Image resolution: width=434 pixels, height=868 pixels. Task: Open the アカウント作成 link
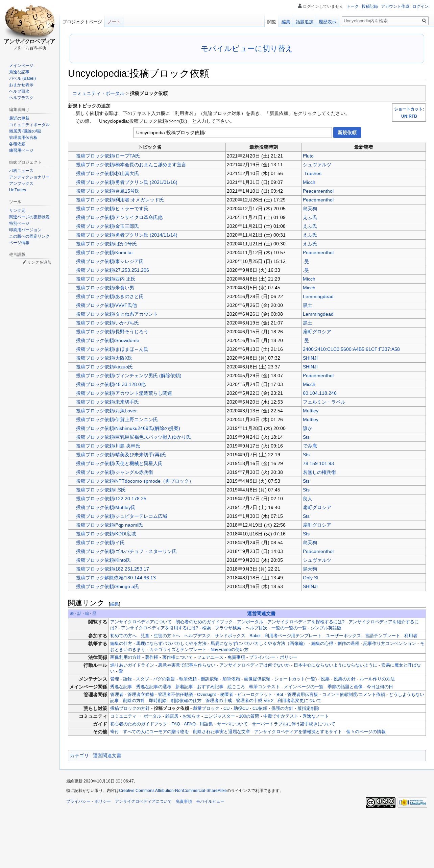(395, 6)
